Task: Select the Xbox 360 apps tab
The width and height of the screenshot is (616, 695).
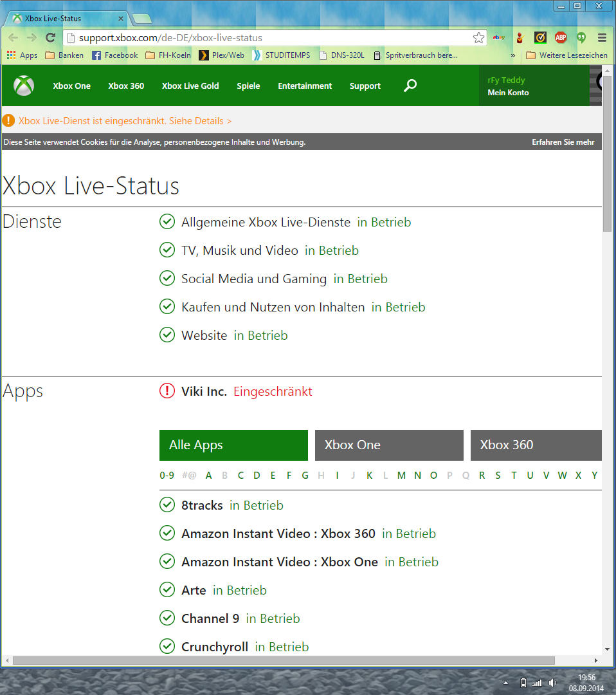Action: tap(536, 445)
